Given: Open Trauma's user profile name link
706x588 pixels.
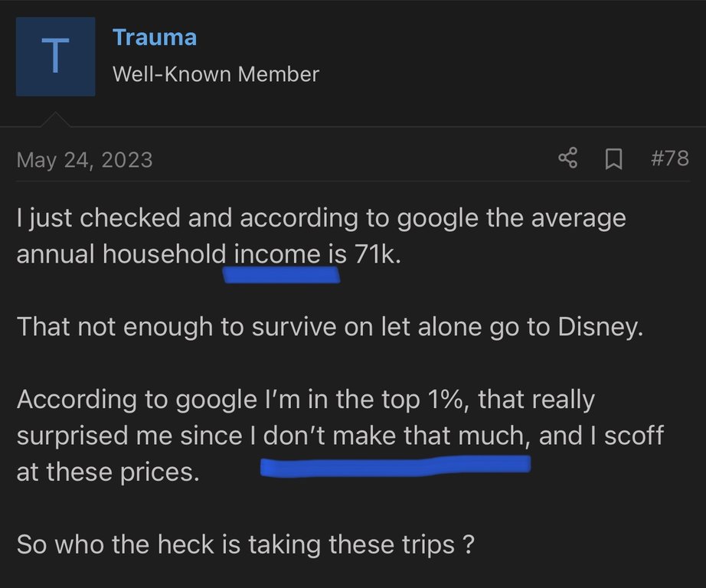Looking at the screenshot, I should point(155,37).
